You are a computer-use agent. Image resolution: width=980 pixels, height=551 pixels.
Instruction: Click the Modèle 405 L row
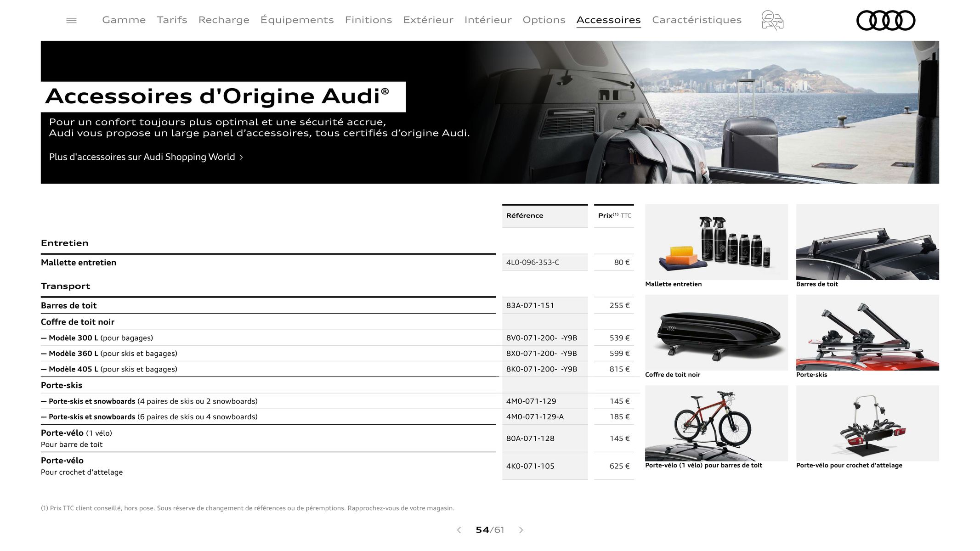click(268, 369)
